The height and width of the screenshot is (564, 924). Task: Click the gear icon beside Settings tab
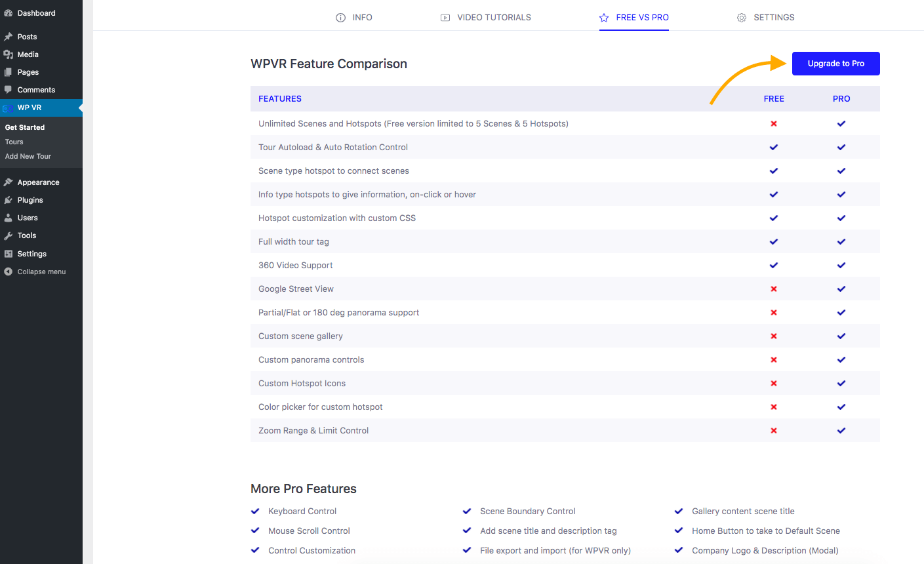point(742,18)
